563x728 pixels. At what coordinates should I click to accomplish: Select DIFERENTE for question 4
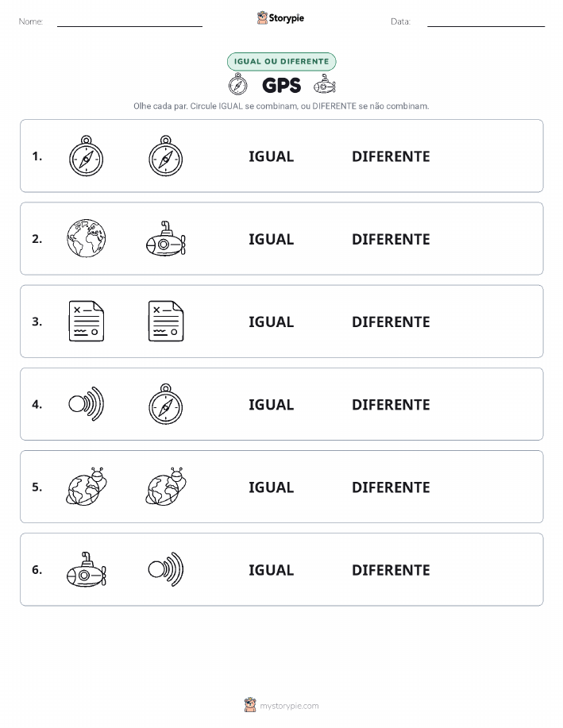(x=391, y=404)
